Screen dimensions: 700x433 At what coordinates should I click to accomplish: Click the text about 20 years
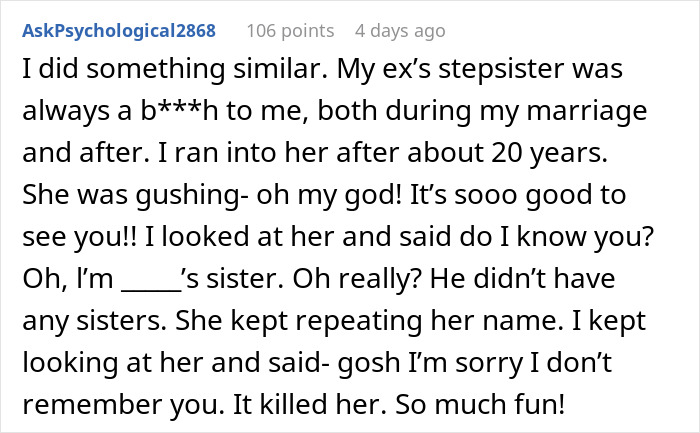coord(507,153)
